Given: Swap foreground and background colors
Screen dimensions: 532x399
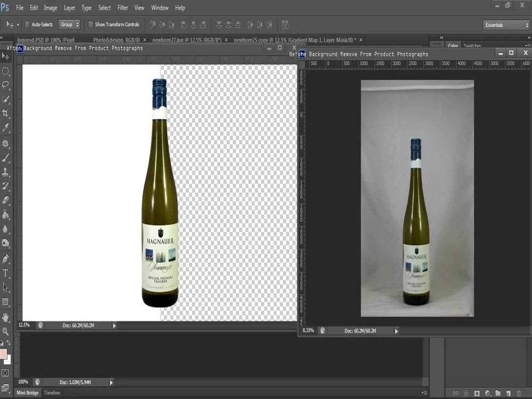Looking at the screenshot, I should click(x=9, y=343).
